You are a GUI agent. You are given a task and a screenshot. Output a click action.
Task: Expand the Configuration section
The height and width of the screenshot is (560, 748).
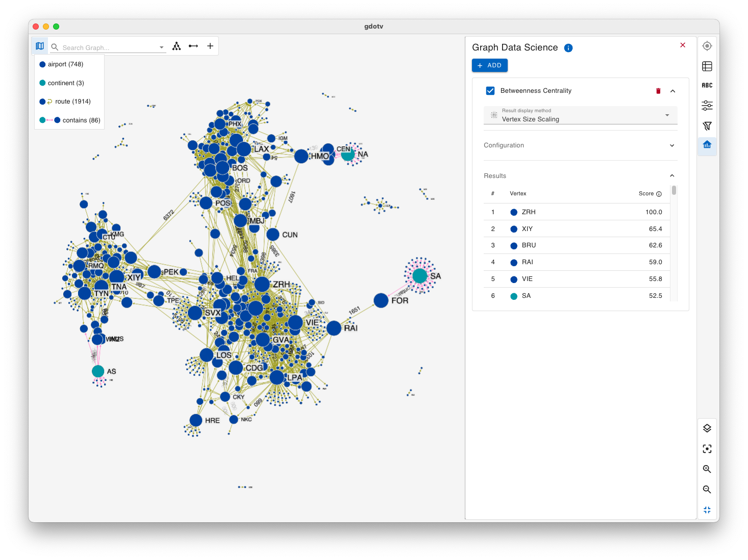581,145
